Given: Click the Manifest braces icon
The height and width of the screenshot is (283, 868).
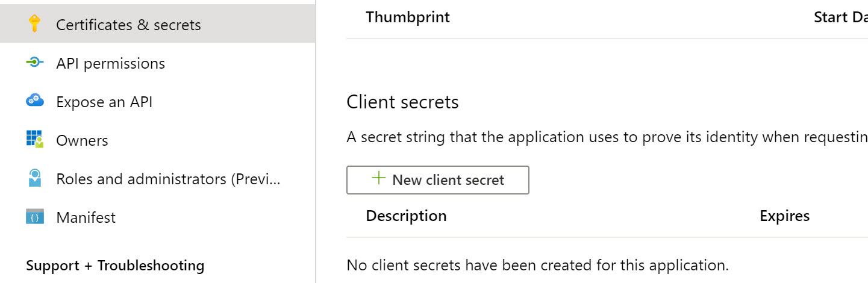Looking at the screenshot, I should pos(35,217).
